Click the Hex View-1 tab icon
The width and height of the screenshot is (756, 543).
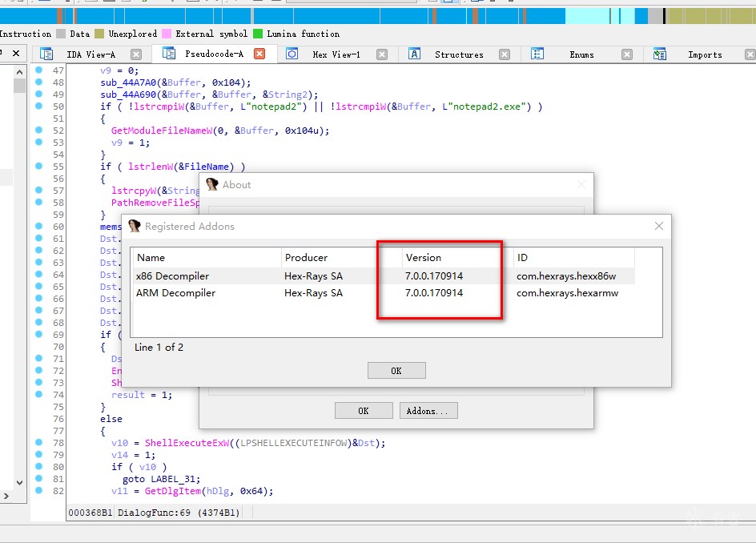pos(292,54)
